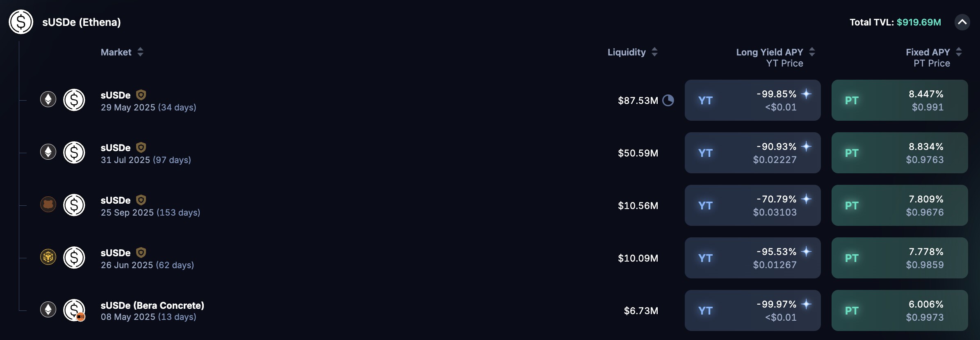
Task: Click the Berachain bear icon on 25 Sep market
Action: 48,204
